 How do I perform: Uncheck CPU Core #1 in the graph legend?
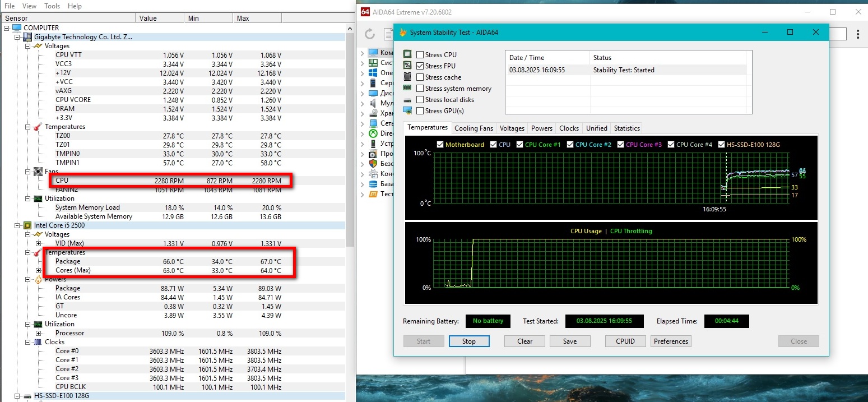pos(519,145)
